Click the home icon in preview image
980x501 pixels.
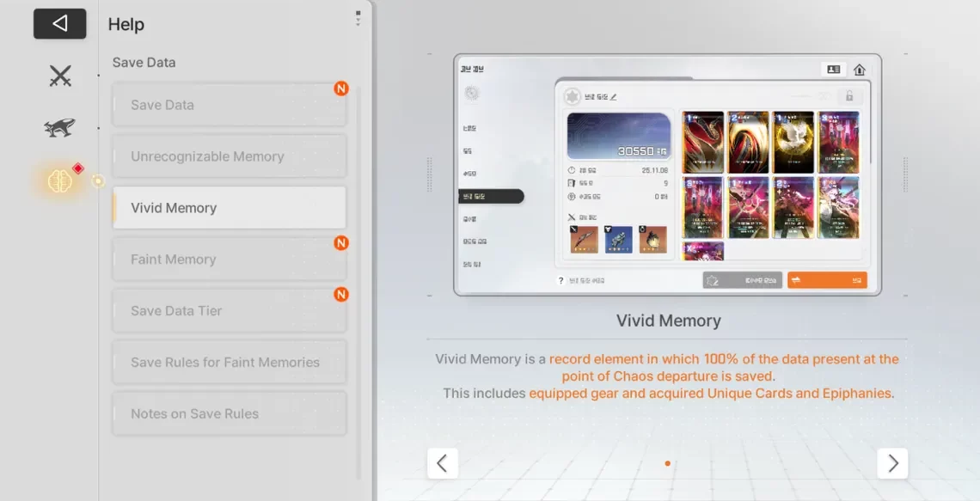859,70
